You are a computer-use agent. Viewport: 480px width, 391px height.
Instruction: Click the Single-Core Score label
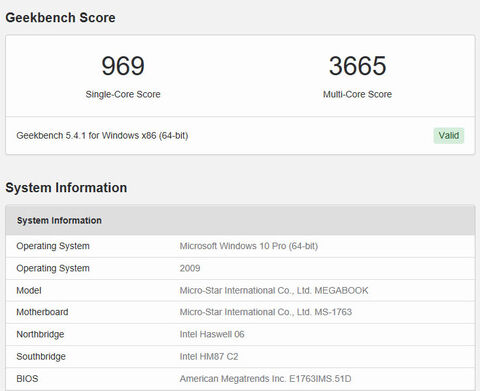click(123, 94)
